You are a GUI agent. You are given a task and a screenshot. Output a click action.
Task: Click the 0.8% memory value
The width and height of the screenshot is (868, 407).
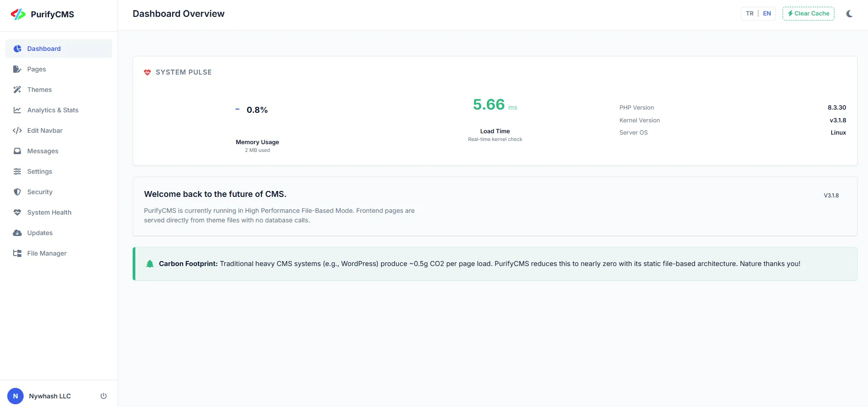[257, 110]
